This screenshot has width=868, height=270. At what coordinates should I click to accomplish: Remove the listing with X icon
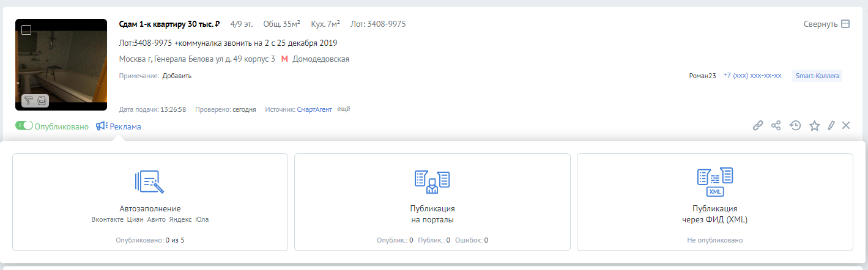[x=846, y=125]
